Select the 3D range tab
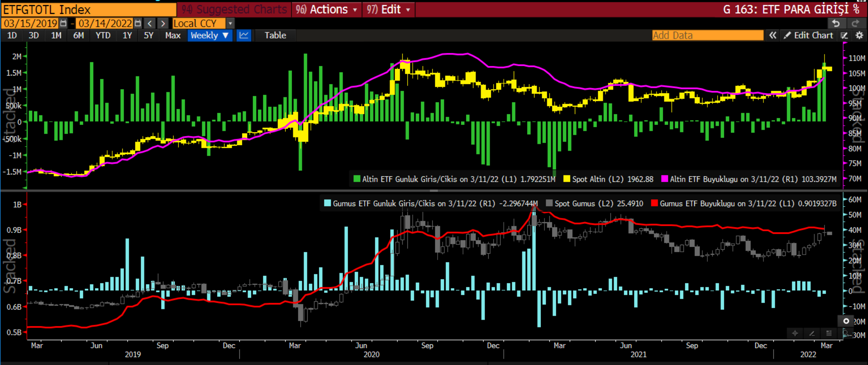 [x=33, y=35]
